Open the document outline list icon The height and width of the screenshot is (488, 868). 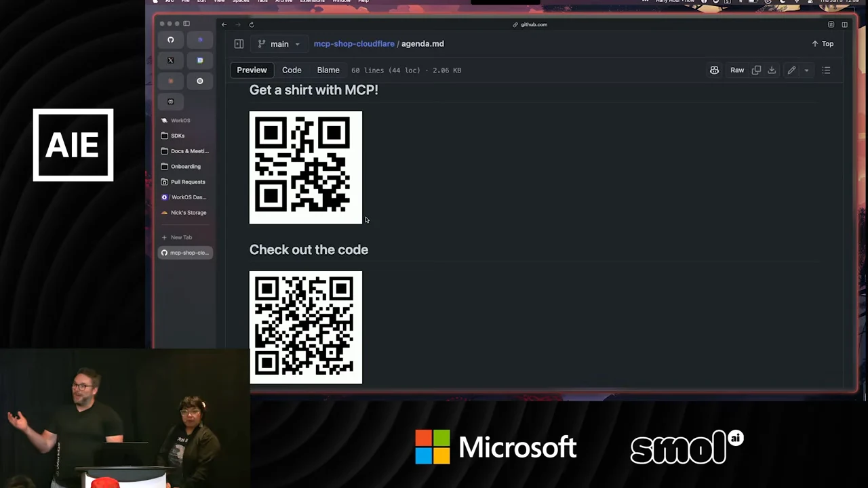(826, 70)
